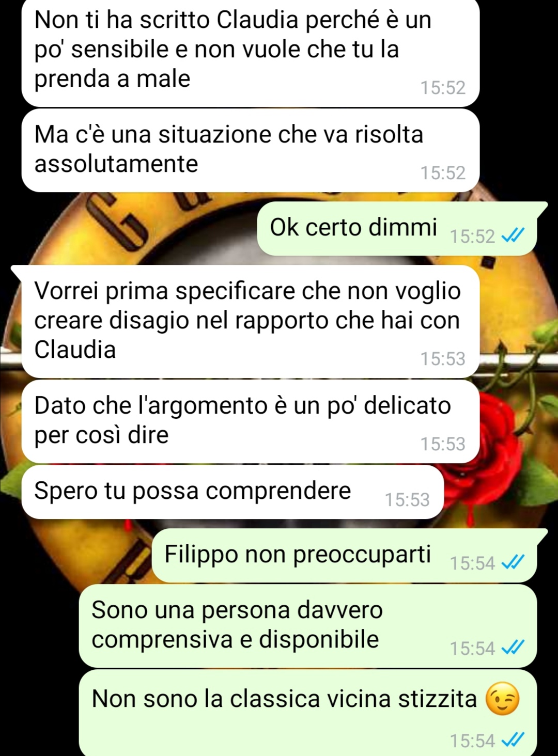This screenshot has height=756, width=558.
Task: Tap the 15:53 timestamp beside 'Spero tu possa comprendere'
Action: (407, 499)
